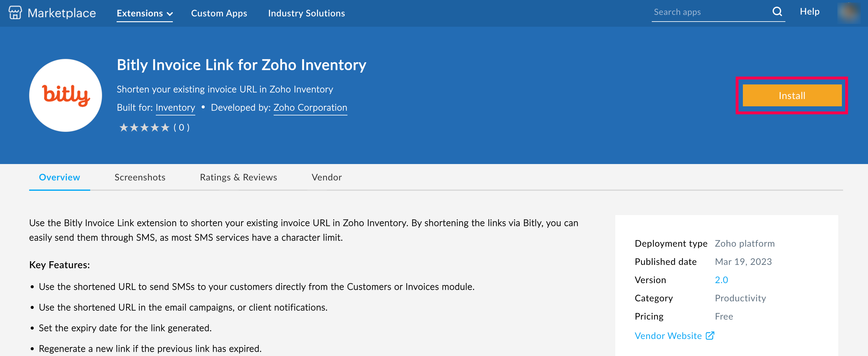This screenshot has height=356, width=868.
Task: Open Industry Solutions menu item
Action: click(306, 13)
